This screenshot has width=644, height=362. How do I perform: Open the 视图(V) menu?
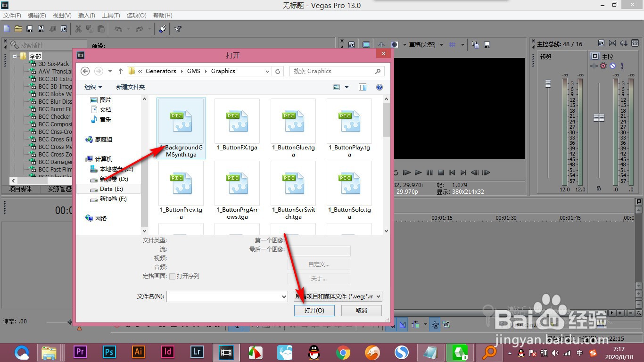(62, 16)
